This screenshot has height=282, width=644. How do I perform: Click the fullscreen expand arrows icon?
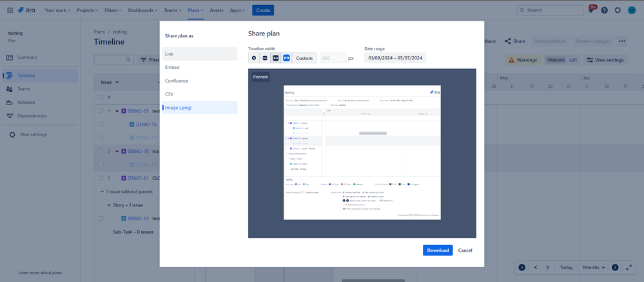point(629,267)
